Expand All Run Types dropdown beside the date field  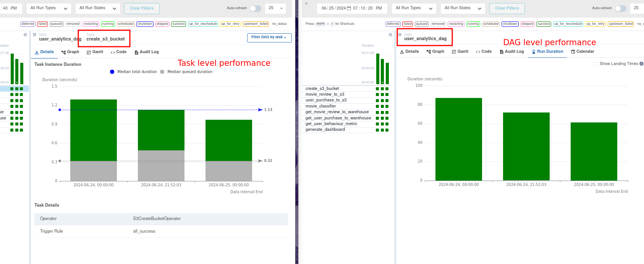[414, 8]
